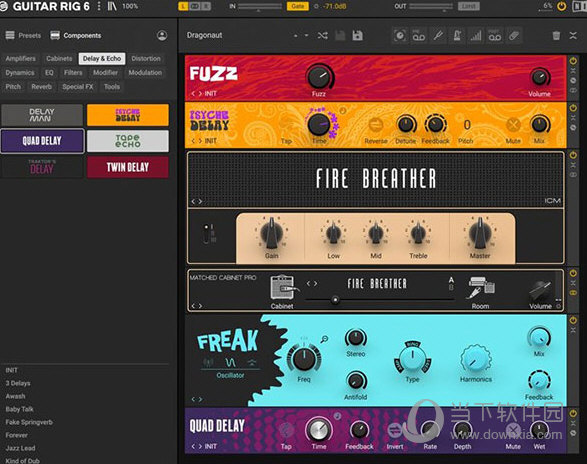Select the Modulation category
This screenshot has height=464, width=587.
click(145, 73)
